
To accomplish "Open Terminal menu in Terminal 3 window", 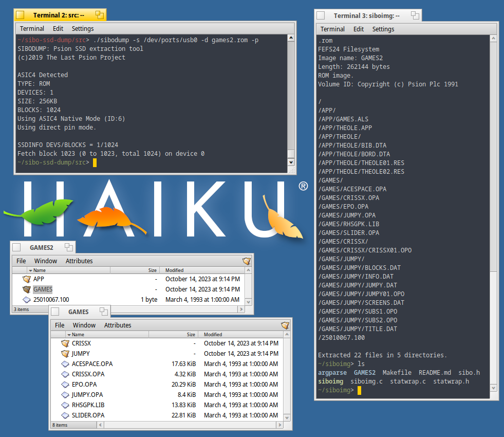I will coord(332,29).
